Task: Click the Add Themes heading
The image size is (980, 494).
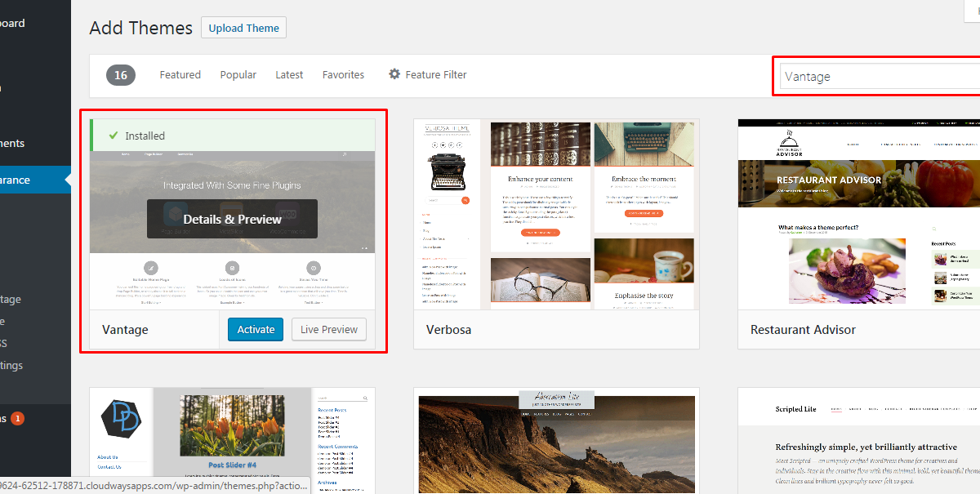Action: tap(140, 28)
